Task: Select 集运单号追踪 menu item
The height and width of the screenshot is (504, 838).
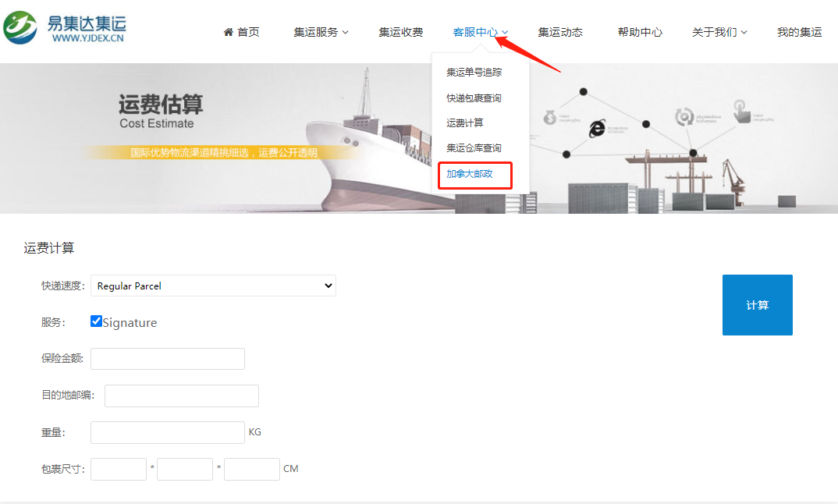Action: (x=474, y=73)
